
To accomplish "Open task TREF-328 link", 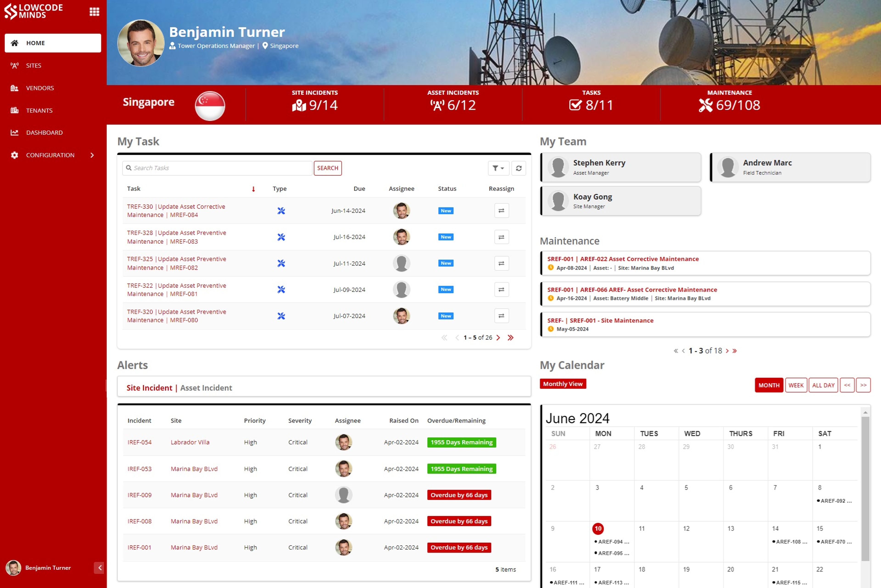I will pyautogui.click(x=176, y=237).
